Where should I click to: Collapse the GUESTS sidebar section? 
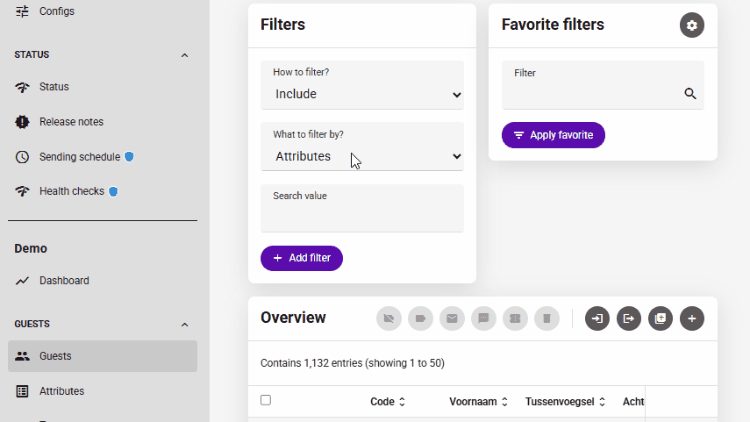click(184, 324)
